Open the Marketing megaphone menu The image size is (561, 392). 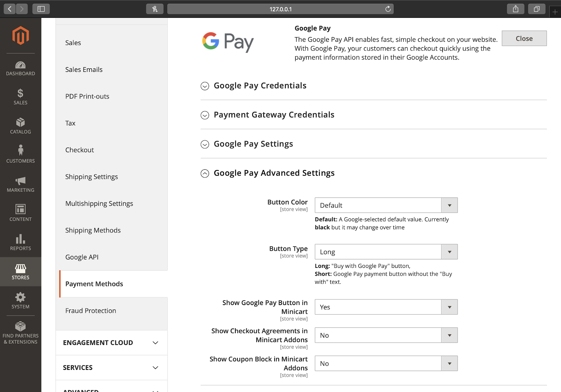pyautogui.click(x=20, y=184)
